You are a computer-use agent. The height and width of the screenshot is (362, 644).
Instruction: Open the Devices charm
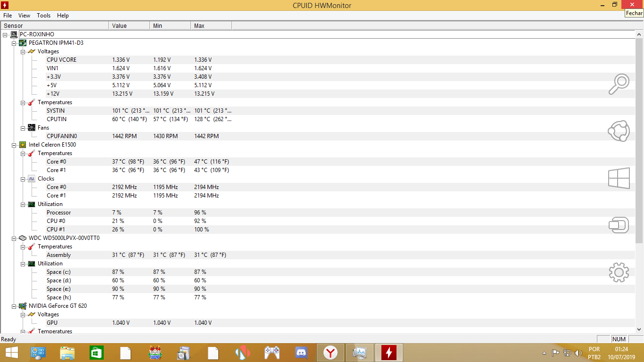(x=619, y=225)
